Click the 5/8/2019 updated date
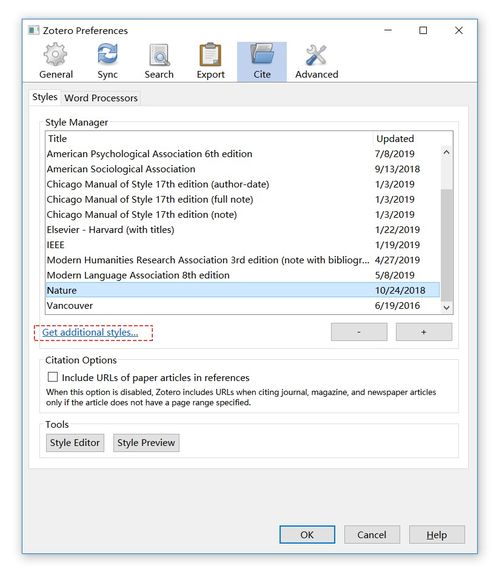499x577 pixels. [394, 275]
